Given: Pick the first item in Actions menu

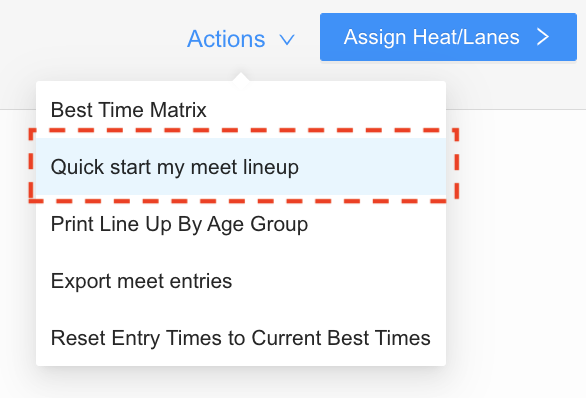Looking at the screenshot, I should click(241, 110).
